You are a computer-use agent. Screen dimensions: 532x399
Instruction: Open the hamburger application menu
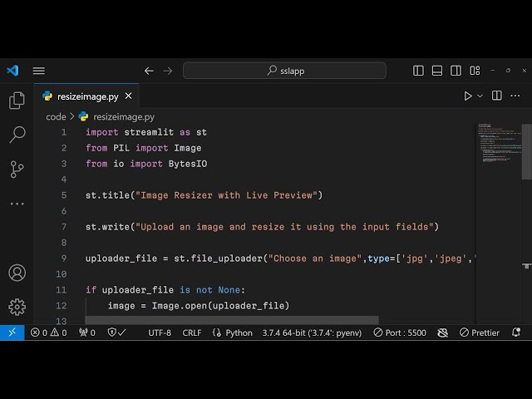(x=39, y=71)
